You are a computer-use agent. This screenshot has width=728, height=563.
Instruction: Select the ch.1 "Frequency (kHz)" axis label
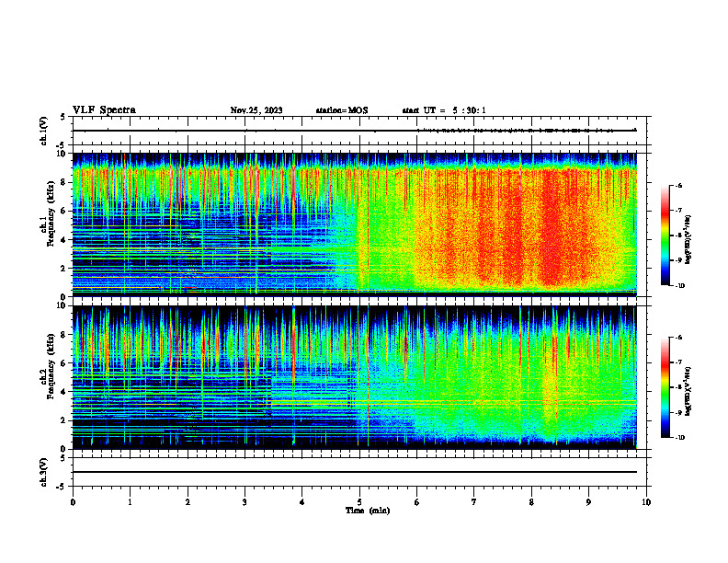(51, 212)
